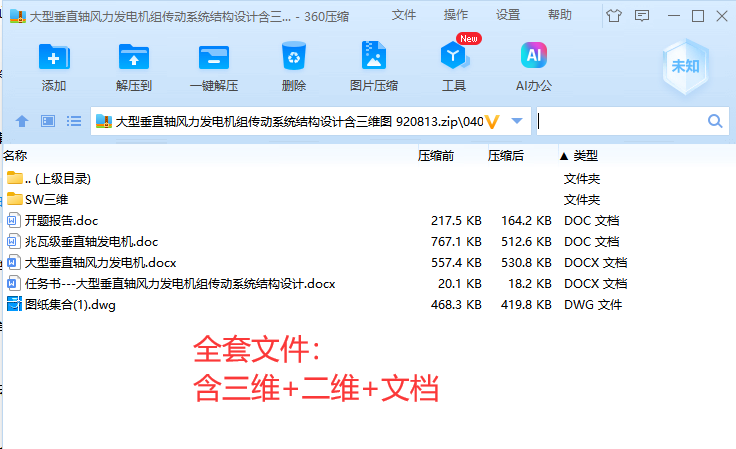Click the "DOCX 文档" type of 任务书 row
The width and height of the screenshot is (736, 449).
[596, 284]
